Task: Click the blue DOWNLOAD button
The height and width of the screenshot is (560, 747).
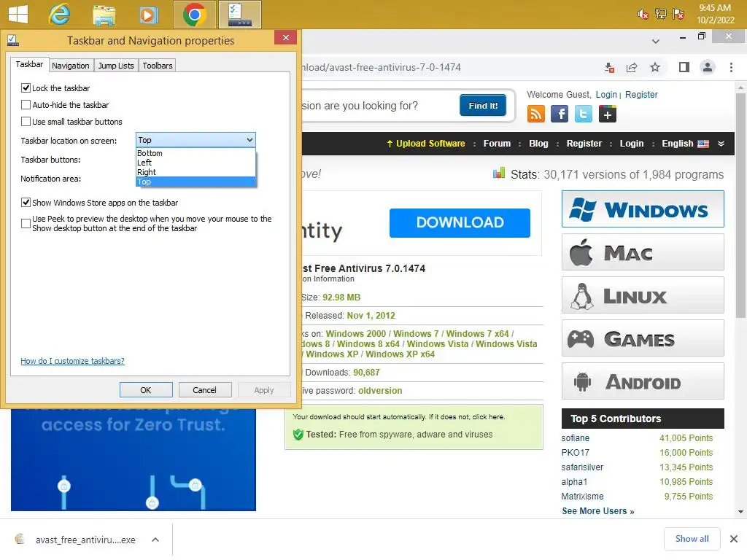Action: [460, 223]
